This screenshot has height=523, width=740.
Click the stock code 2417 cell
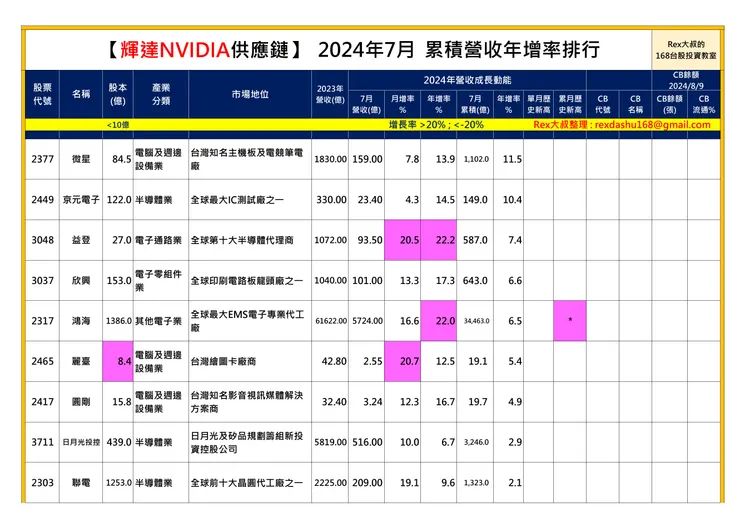click(x=42, y=402)
